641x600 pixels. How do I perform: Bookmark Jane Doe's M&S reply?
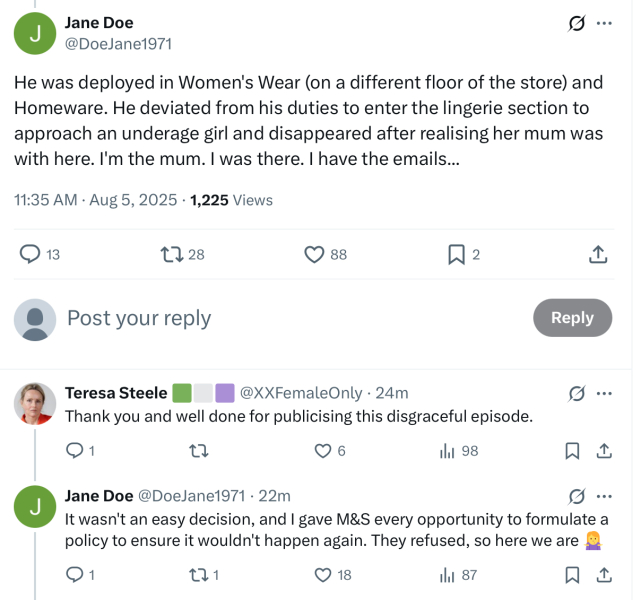572,575
